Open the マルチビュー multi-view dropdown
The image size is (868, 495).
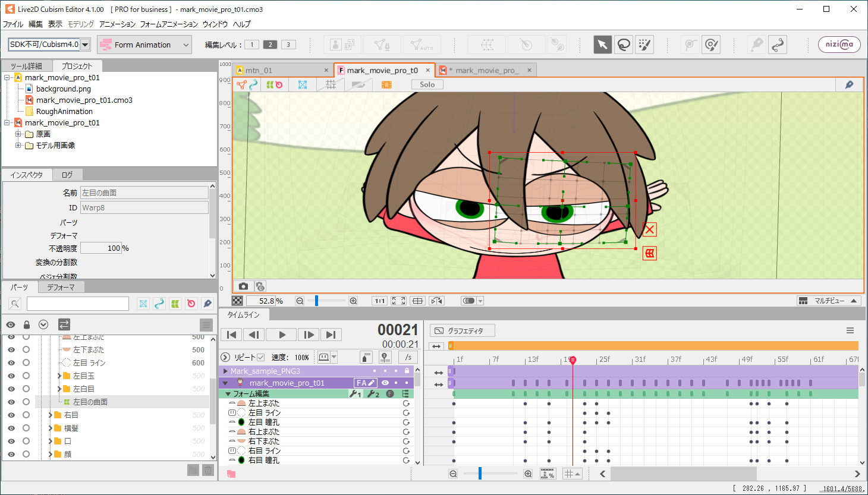(x=829, y=301)
